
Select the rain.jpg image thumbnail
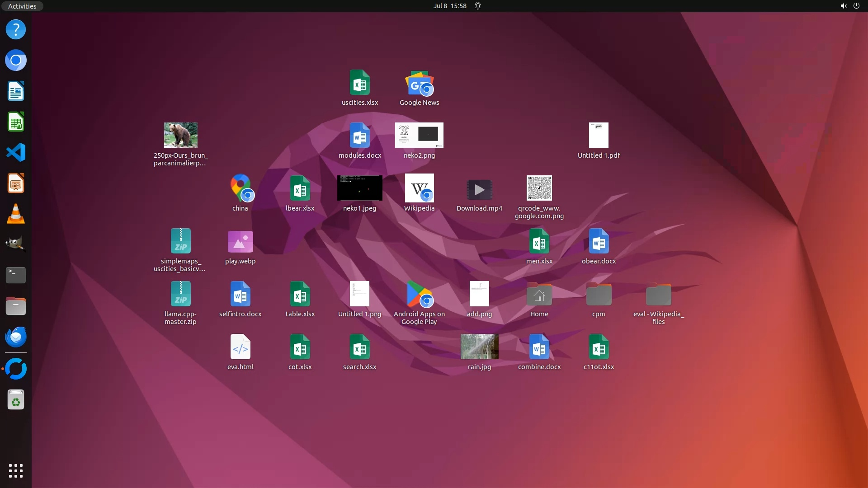(479, 347)
